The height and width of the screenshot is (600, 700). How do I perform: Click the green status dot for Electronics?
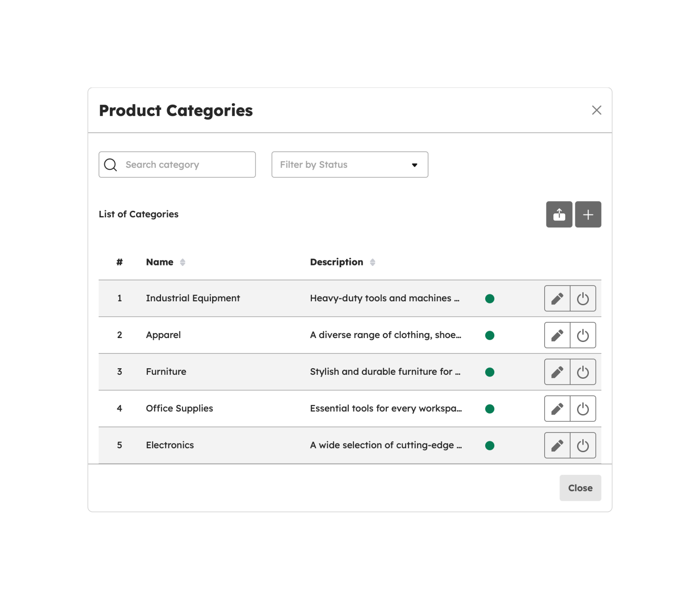490,446
